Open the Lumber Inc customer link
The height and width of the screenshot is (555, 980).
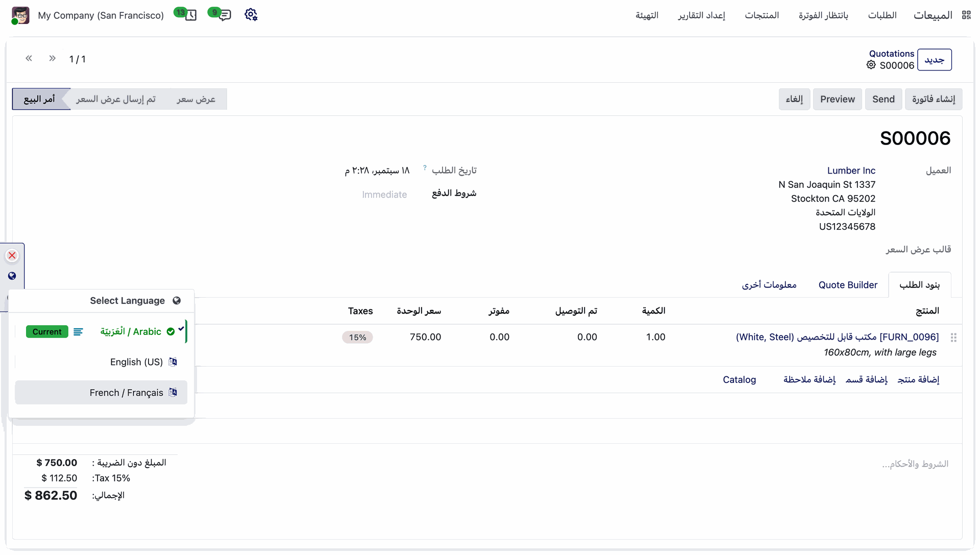pyautogui.click(x=851, y=171)
